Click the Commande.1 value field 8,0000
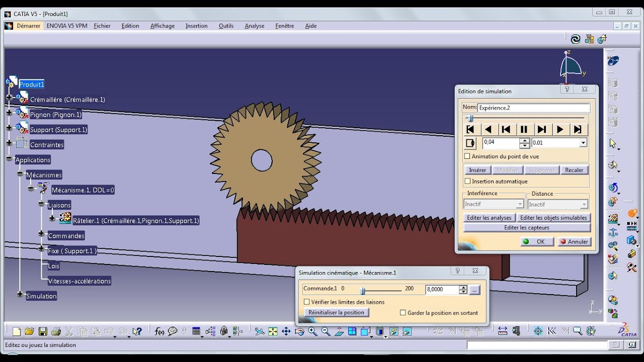The image size is (644, 362). (x=442, y=290)
